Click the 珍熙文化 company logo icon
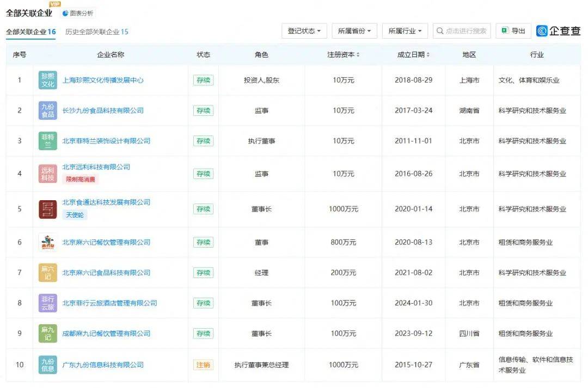Image resolution: width=588 pixels, height=388 pixels. click(x=47, y=80)
